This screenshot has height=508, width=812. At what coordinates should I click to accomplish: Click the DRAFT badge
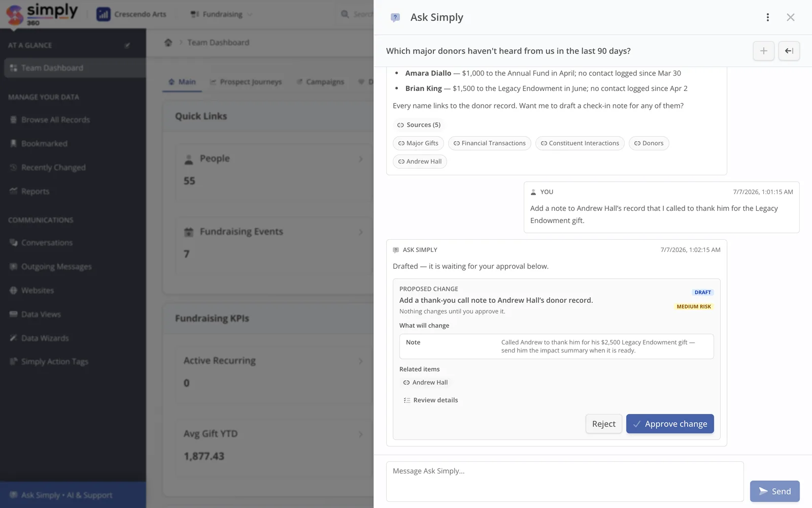[703, 293]
